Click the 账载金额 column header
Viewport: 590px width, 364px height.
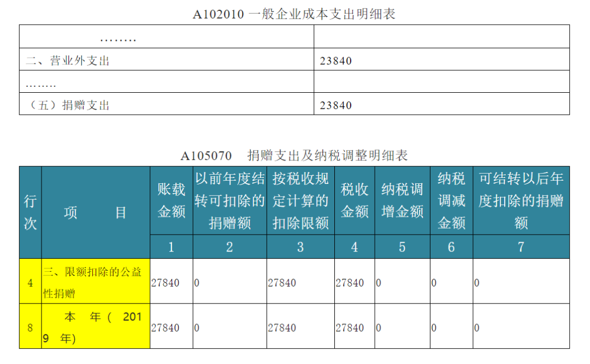(171, 200)
